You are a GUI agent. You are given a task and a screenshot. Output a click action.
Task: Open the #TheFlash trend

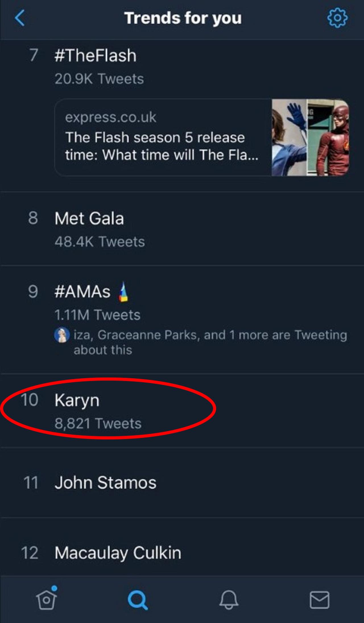pos(96,55)
